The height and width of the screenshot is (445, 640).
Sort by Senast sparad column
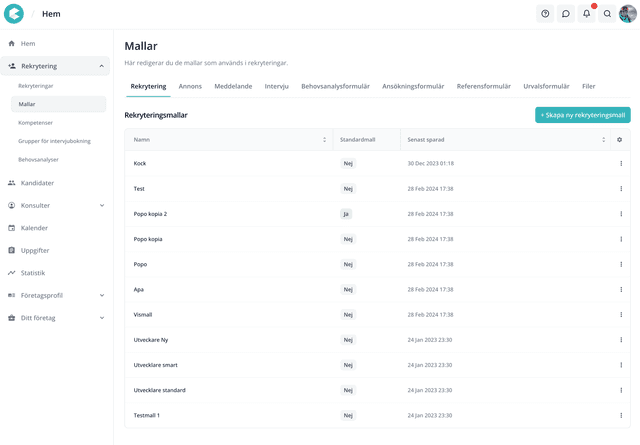[603, 140]
